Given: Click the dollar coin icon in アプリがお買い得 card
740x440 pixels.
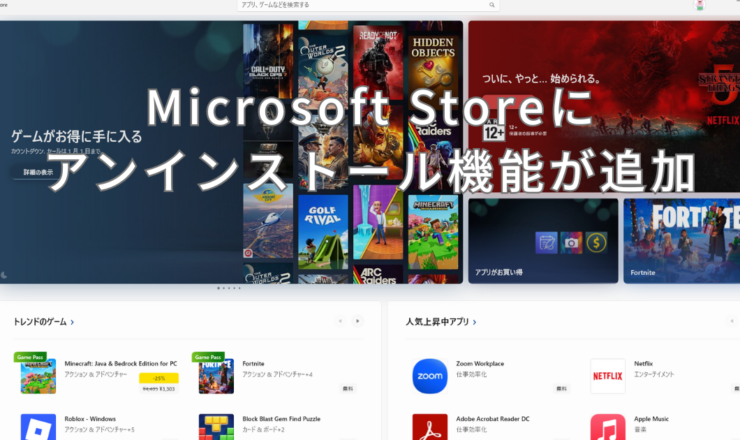Looking at the screenshot, I should pyautogui.click(x=597, y=243).
